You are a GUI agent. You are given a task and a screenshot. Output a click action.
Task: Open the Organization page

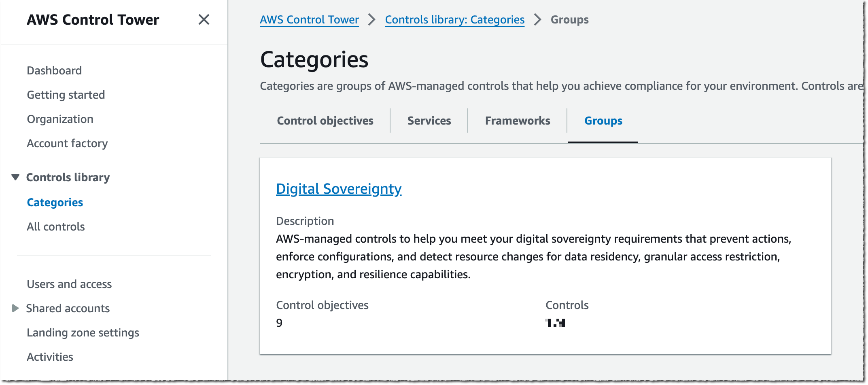coord(60,119)
